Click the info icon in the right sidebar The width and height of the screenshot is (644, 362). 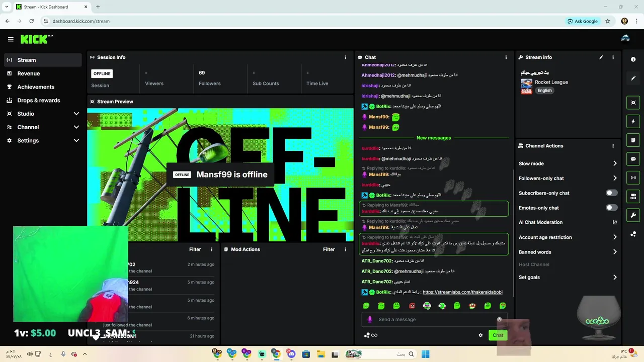(x=633, y=59)
